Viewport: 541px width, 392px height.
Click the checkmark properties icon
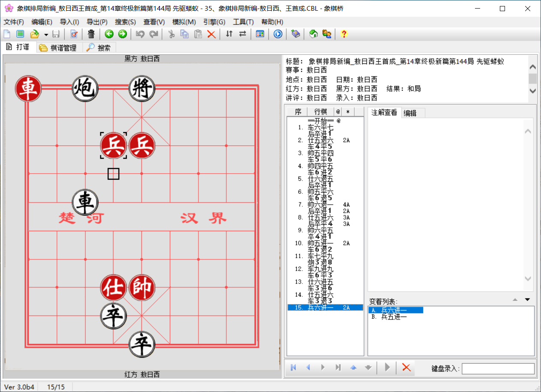pyautogui.click(x=74, y=34)
